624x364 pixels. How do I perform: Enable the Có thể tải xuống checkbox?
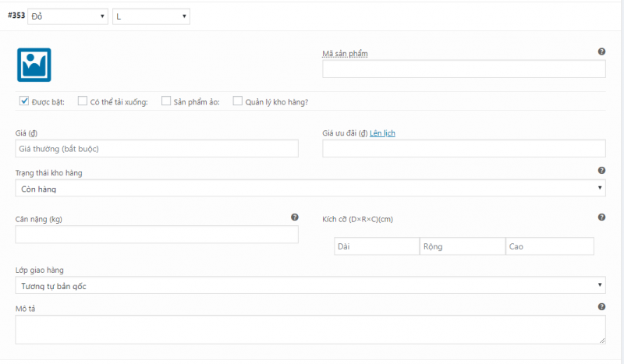pyautogui.click(x=83, y=101)
